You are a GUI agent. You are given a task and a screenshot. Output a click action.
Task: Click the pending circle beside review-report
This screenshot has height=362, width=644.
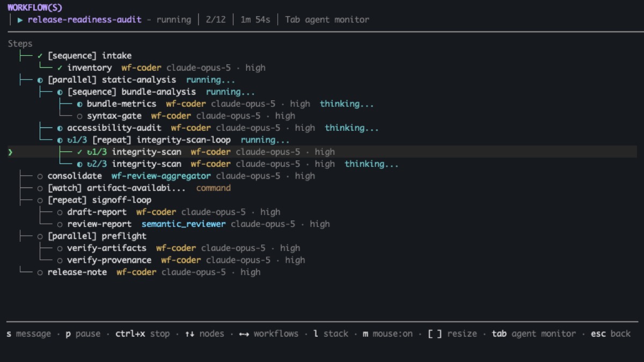coord(60,224)
